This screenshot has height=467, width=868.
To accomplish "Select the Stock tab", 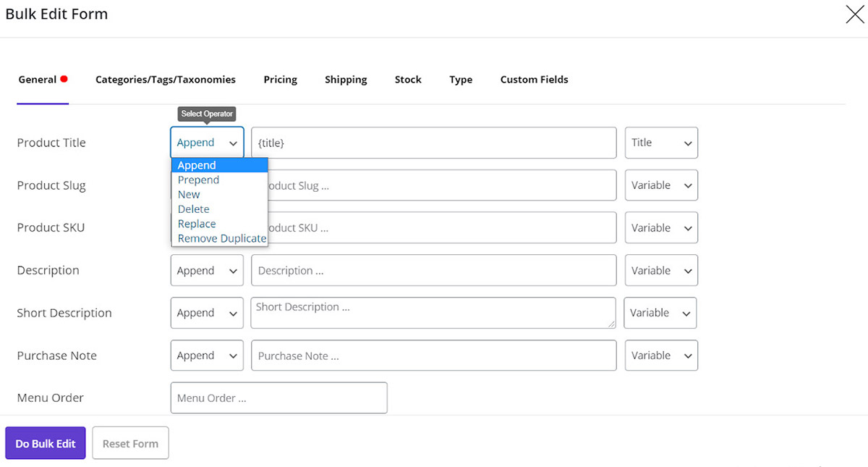I will pyautogui.click(x=408, y=80).
